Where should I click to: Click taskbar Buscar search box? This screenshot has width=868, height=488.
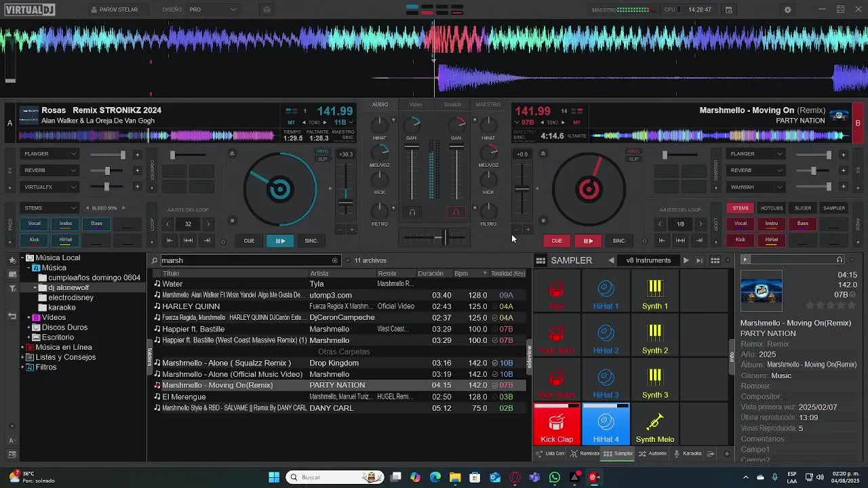(335, 477)
